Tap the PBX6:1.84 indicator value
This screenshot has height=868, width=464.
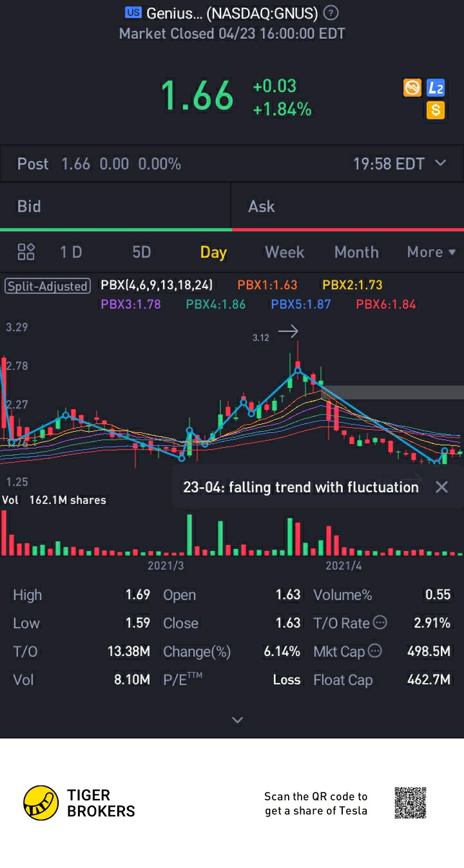point(386,304)
